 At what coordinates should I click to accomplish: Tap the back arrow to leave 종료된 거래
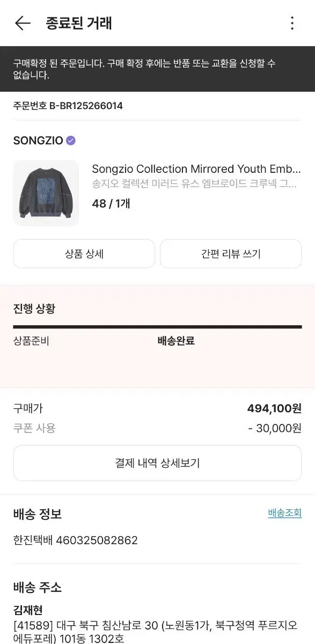point(21,24)
